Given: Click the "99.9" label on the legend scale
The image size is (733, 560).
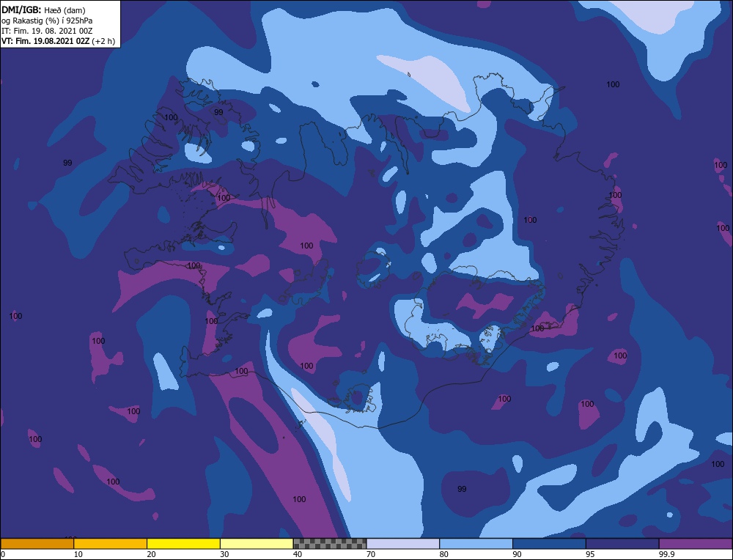Looking at the screenshot, I should click(666, 554).
